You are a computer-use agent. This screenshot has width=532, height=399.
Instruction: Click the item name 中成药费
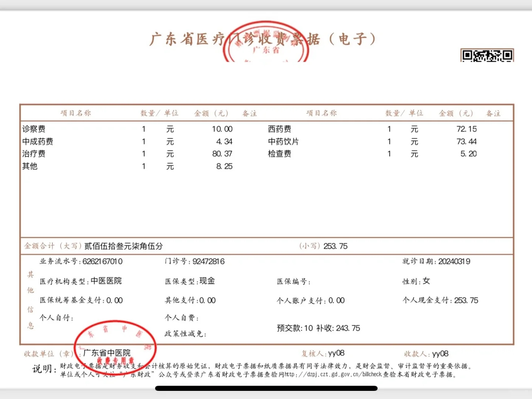click(x=38, y=141)
